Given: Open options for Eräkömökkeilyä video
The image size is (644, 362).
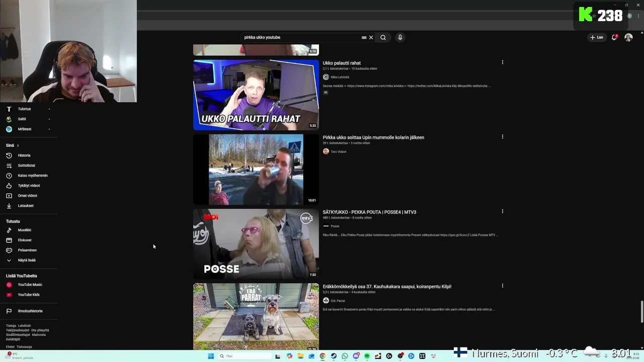Looking at the screenshot, I should pyautogui.click(x=502, y=286).
